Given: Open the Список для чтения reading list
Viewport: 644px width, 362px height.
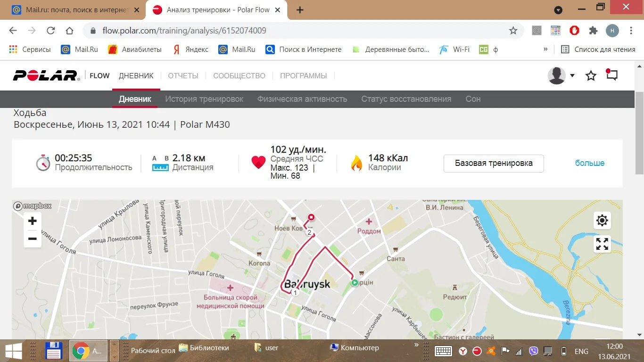Looking at the screenshot, I should tap(598, 49).
